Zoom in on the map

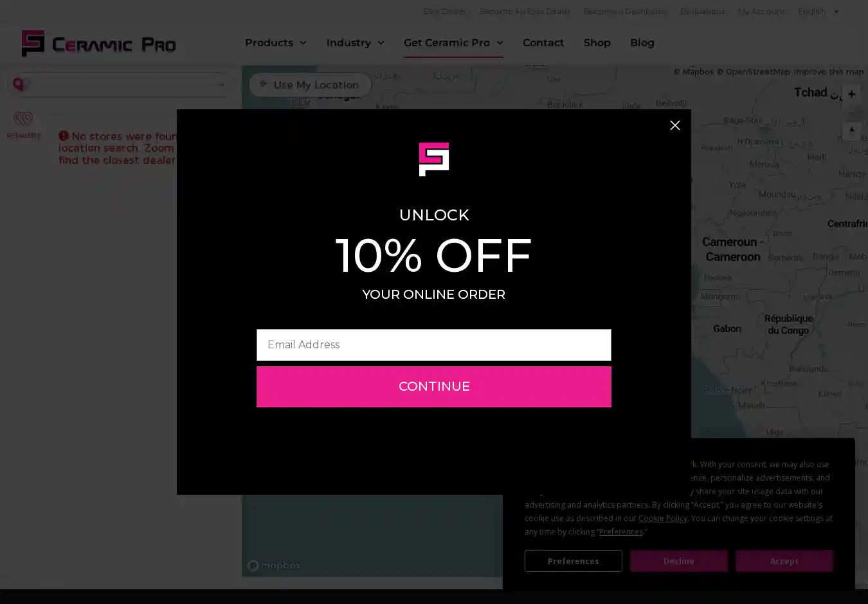point(851,94)
